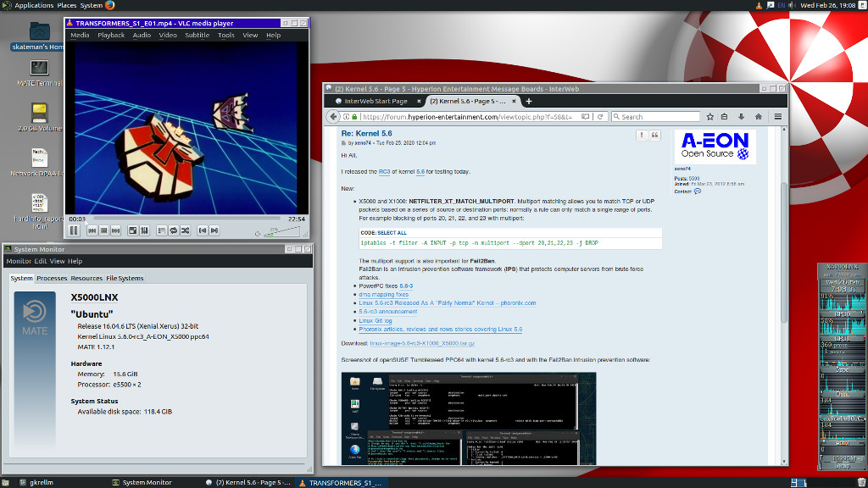Launch MATE Terminal desktop icon

tap(39, 73)
